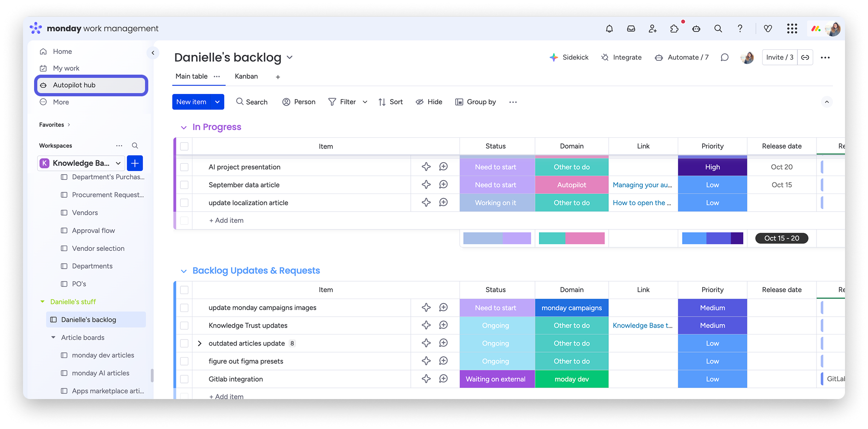Tick checkbox for figure out figma presets
The height and width of the screenshot is (429, 868).
click(184, 361)
